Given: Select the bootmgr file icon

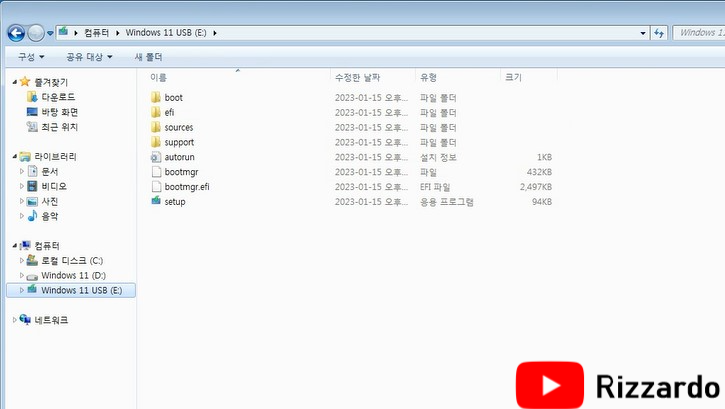Looking at the screenshot, I should coord(156,171).
